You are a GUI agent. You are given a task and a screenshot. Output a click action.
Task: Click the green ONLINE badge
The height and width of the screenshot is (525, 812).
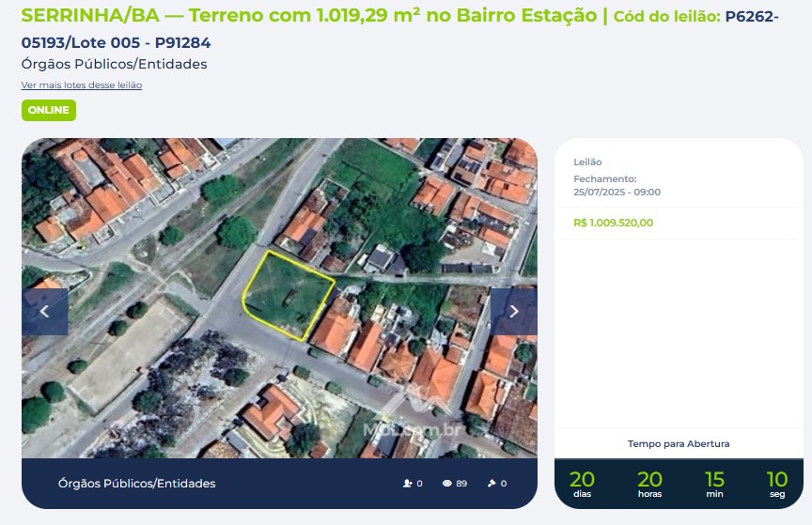coord(49,110)
